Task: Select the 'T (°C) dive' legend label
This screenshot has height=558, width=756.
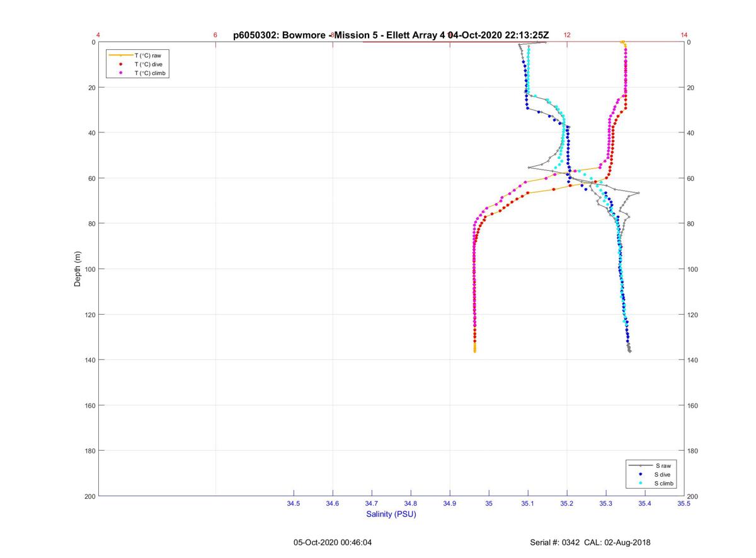Action: 149,64
